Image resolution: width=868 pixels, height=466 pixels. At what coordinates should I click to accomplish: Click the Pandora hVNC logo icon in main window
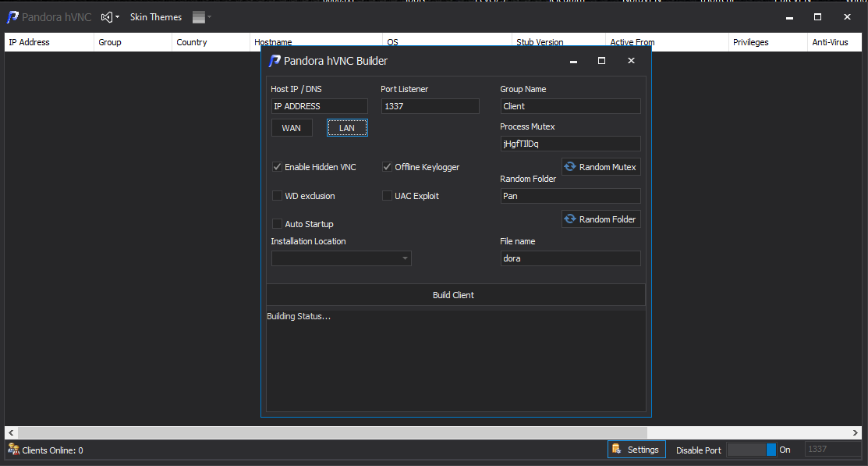(12, 17)
